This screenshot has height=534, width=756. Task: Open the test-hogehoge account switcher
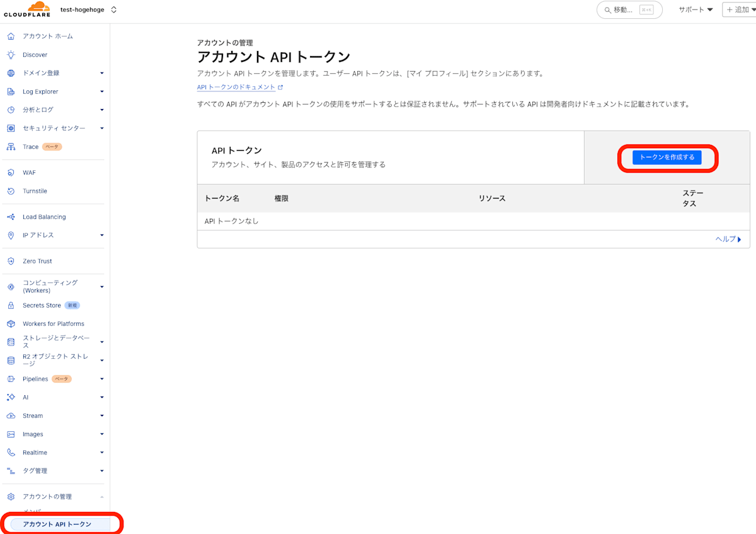89,9
